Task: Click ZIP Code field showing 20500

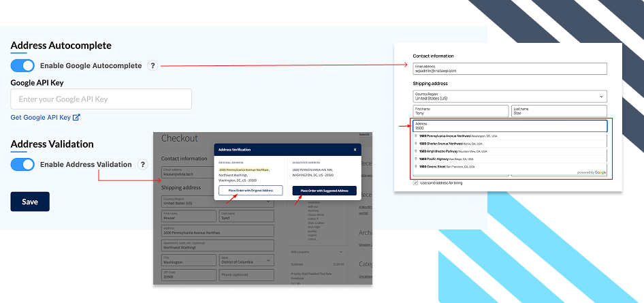Action: coord(189,275)
